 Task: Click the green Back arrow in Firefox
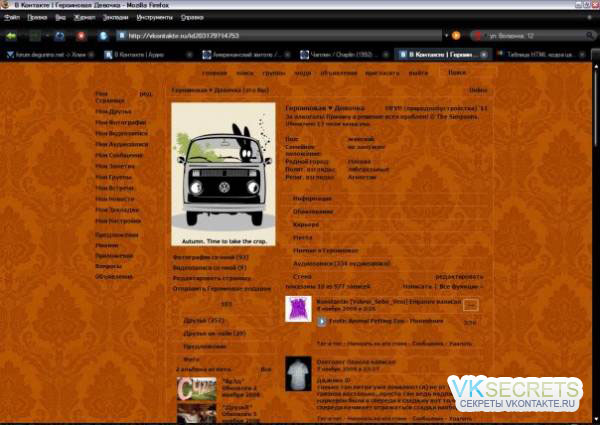[11, 36]
